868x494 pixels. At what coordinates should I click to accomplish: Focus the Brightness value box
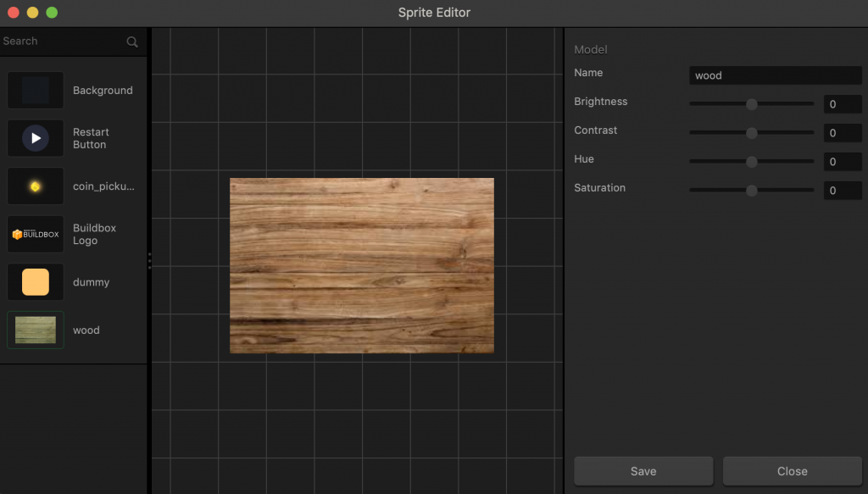point(843,104)
